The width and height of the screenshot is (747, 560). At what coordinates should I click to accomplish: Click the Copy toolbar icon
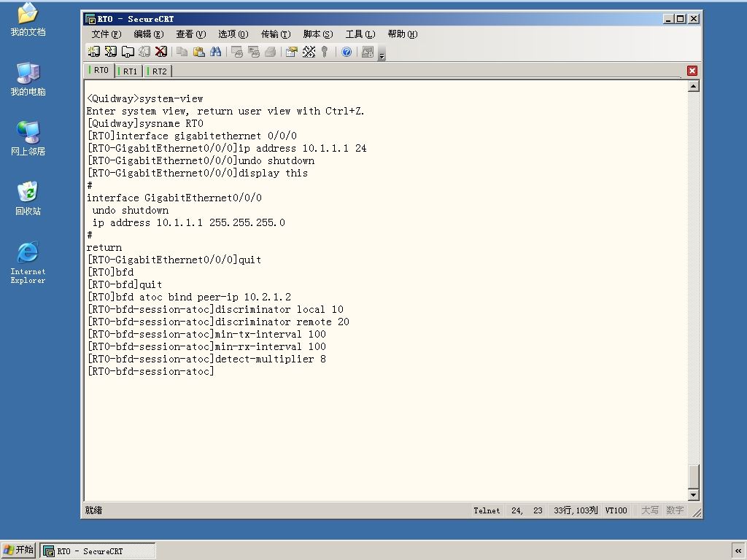pos(182,52)
